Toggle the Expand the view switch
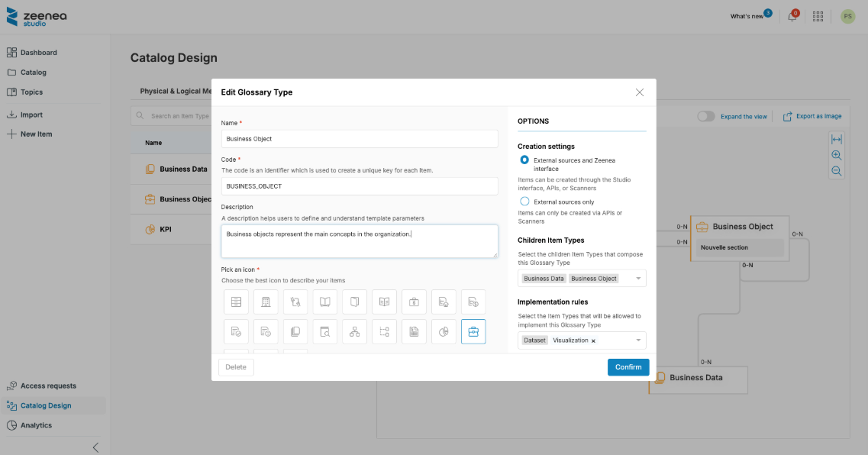 coord(706,116)
